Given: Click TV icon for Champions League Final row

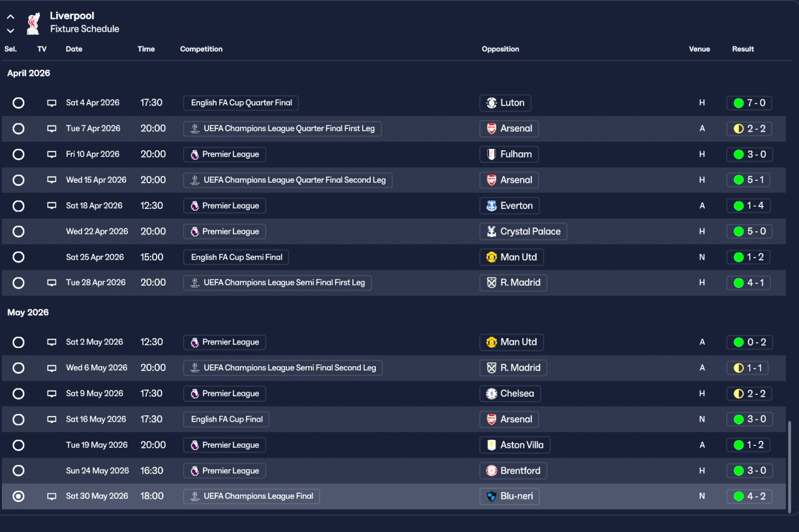Looking at the screenshot, I should [x=52, y=496].
